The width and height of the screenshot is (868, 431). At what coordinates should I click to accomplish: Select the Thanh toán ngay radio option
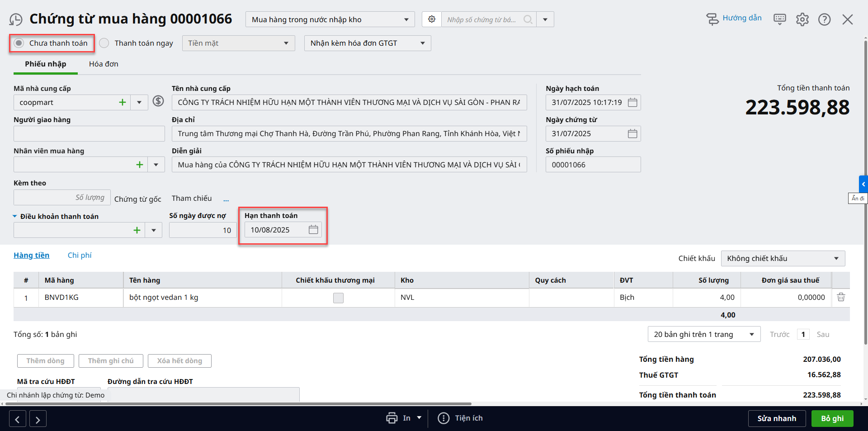tap(104, 43)
